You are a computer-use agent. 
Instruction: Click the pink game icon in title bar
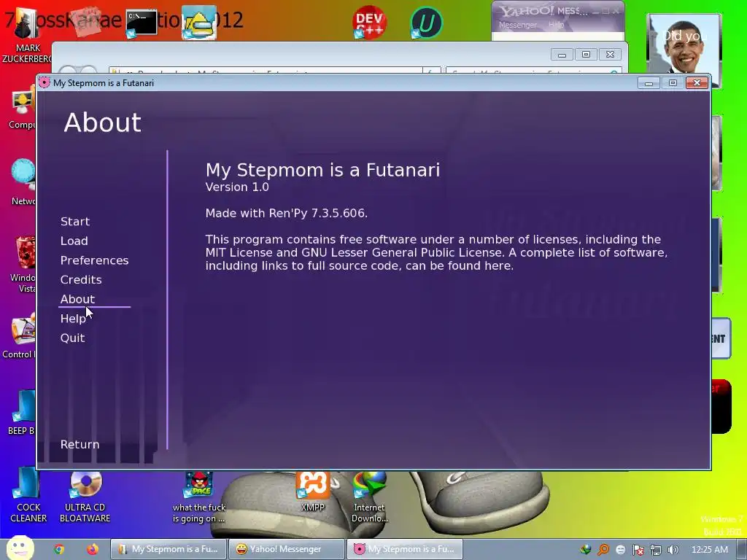[44, 82]
